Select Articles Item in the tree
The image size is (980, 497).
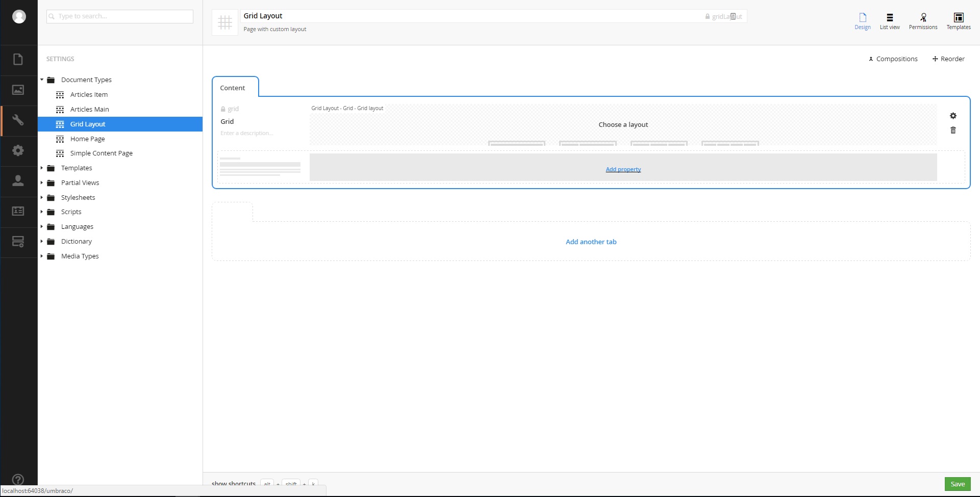[x=89, y=95]
